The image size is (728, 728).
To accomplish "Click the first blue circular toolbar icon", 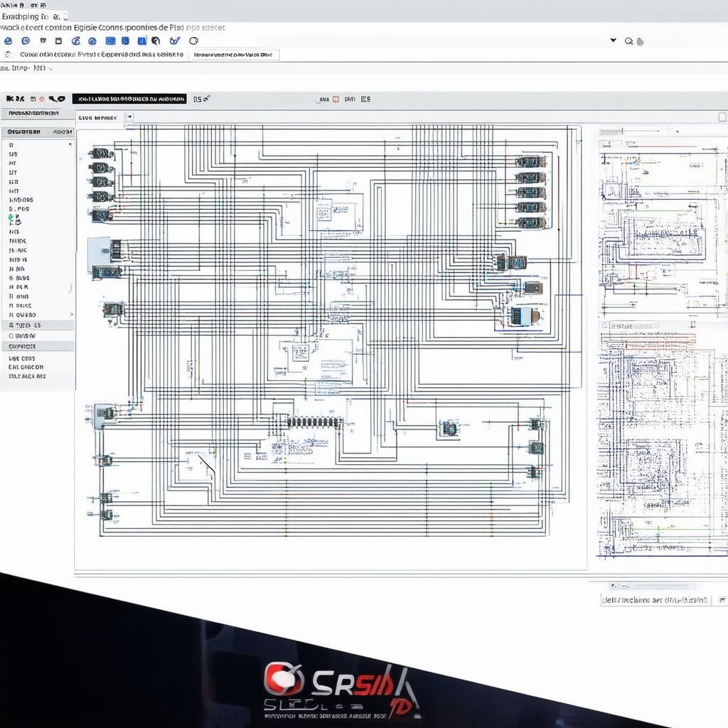I will pos(8,41).
